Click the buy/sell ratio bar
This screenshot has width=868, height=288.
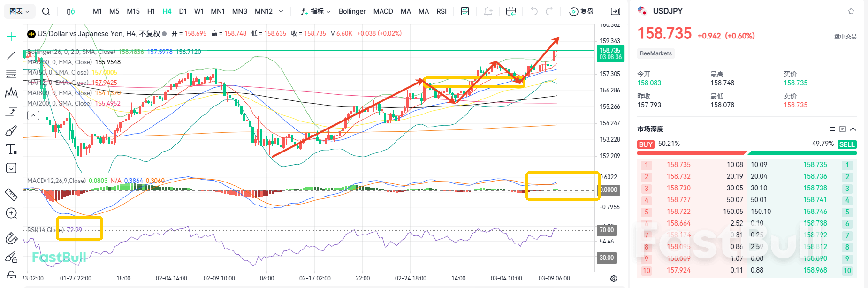[x=747, y=153]
